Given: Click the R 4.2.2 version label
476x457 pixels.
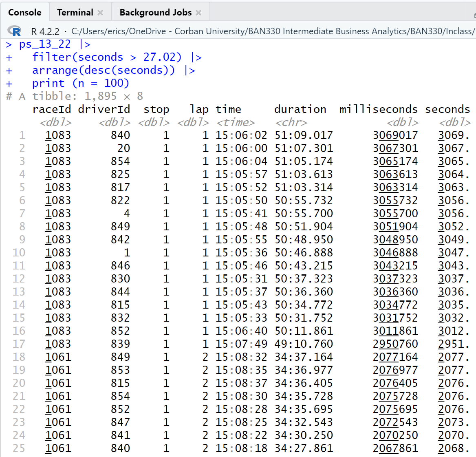Looking at the screenshot, I should click(45, 31).
